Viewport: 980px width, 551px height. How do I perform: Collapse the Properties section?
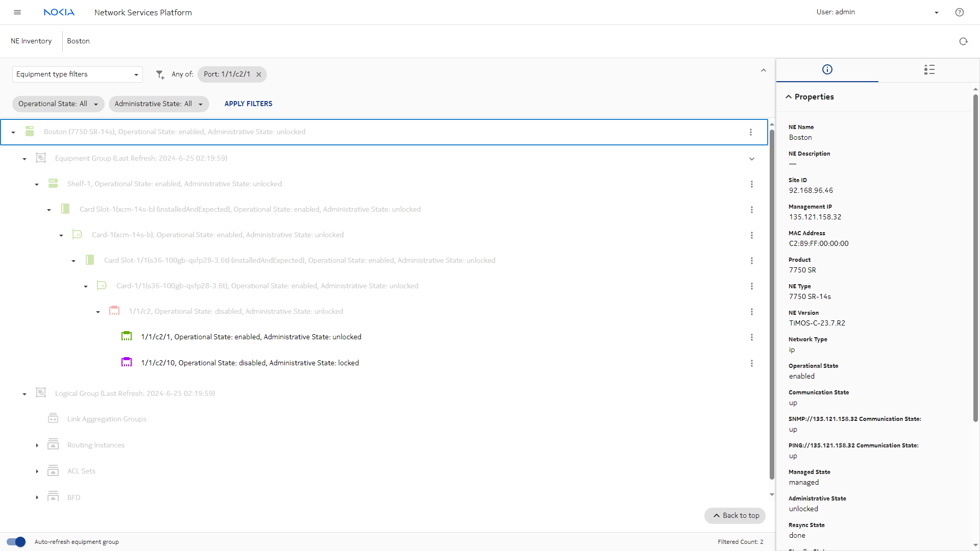[x=789, y=97]
